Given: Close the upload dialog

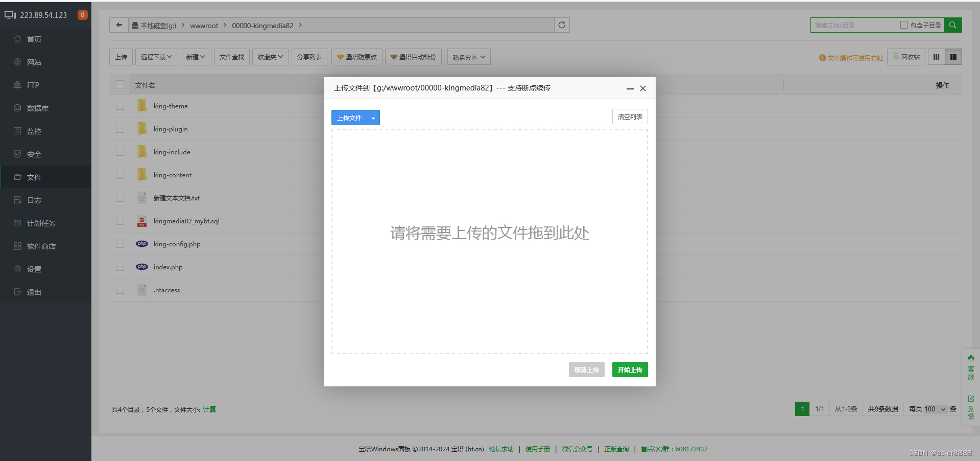Looking at the screenshot, I should pos(643,88).
